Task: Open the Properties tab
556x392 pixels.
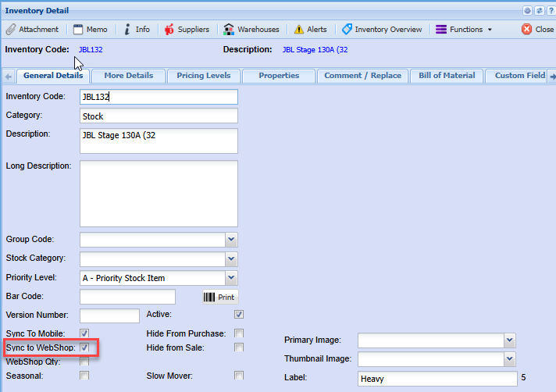Action: click(x=279, y=76)
